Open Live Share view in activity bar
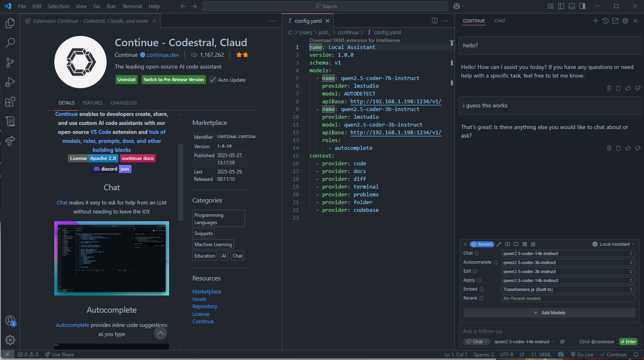This screenshot has height=360, width=644. 10,141
